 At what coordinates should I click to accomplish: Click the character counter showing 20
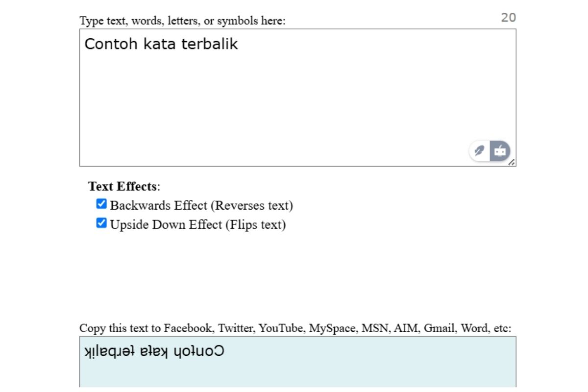click(508, 18)
